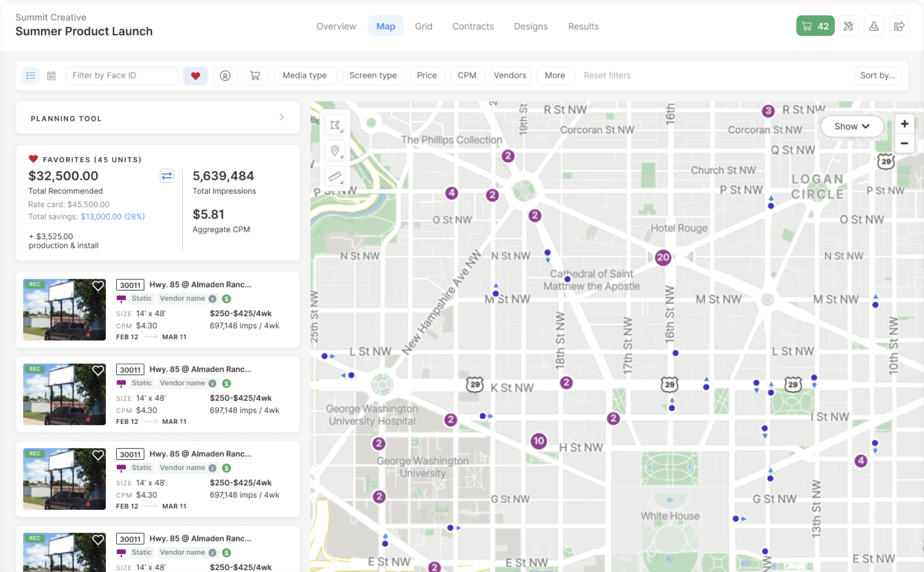Select the Map tab
The height and width of the screenshot is (572, 924).
385,26
